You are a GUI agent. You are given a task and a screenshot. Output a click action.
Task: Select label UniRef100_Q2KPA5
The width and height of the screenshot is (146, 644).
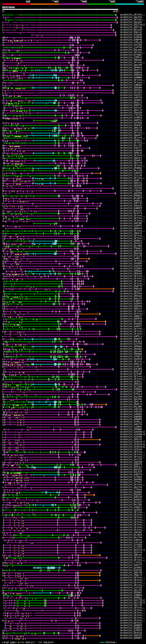(131, 37)
